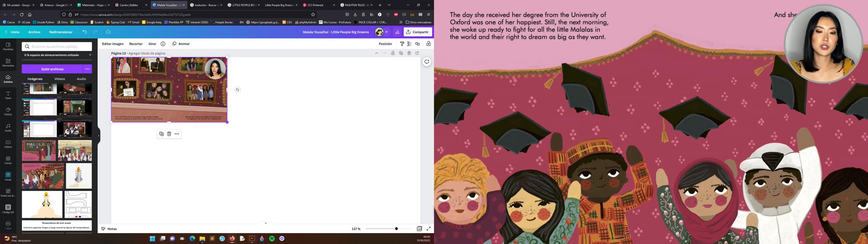The width and height of the screenshot is (868, 244).
Task: Open the Texto sidebar panel
Action: point(8,96)
